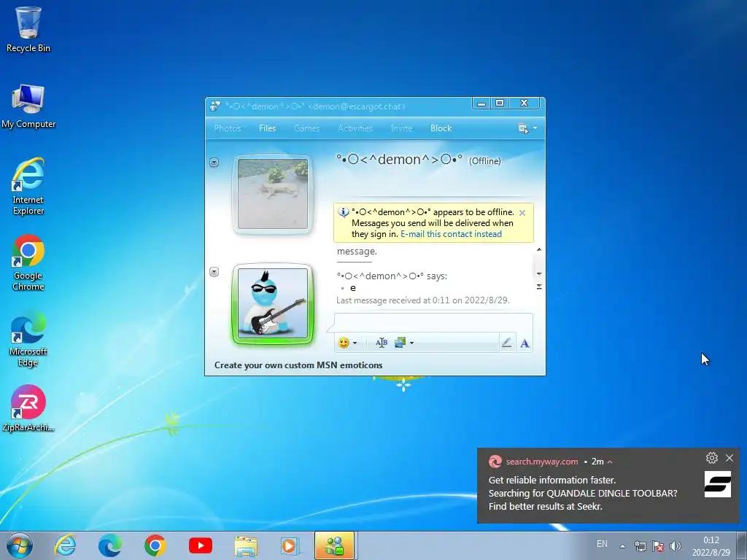
Task: Select Microsoft Edge desktop shortcut
Action: 28,338
